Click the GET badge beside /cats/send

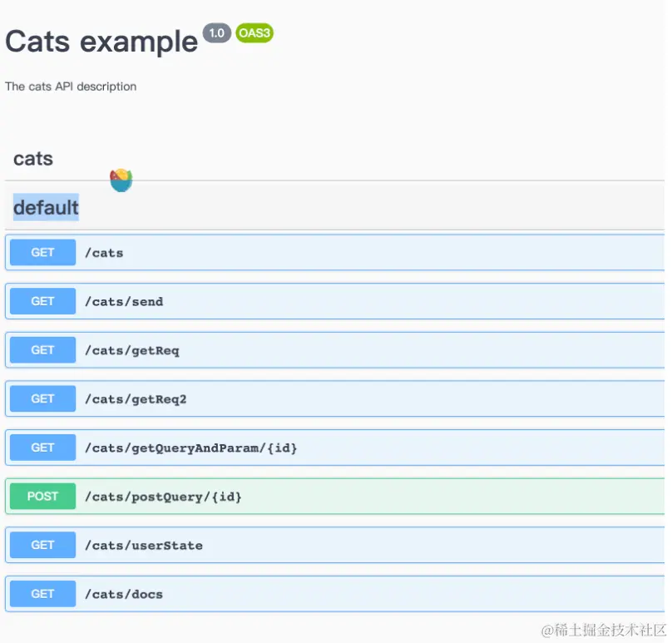[42, 302]
